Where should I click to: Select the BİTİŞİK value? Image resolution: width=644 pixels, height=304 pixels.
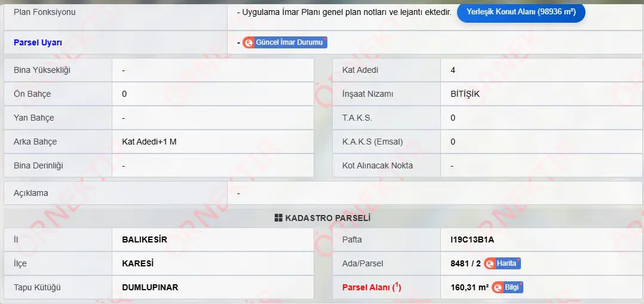click(465, 94)
